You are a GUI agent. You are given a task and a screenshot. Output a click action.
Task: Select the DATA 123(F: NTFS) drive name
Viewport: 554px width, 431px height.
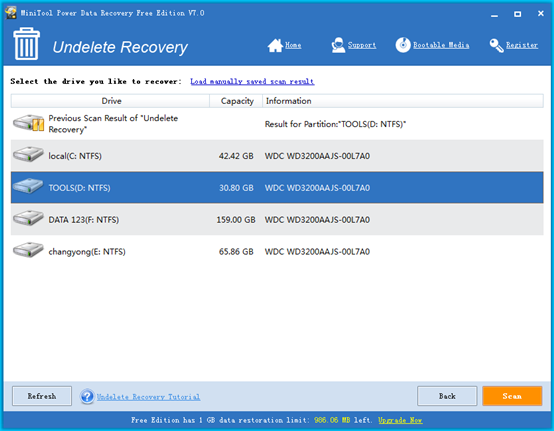(x=83, y=220)
